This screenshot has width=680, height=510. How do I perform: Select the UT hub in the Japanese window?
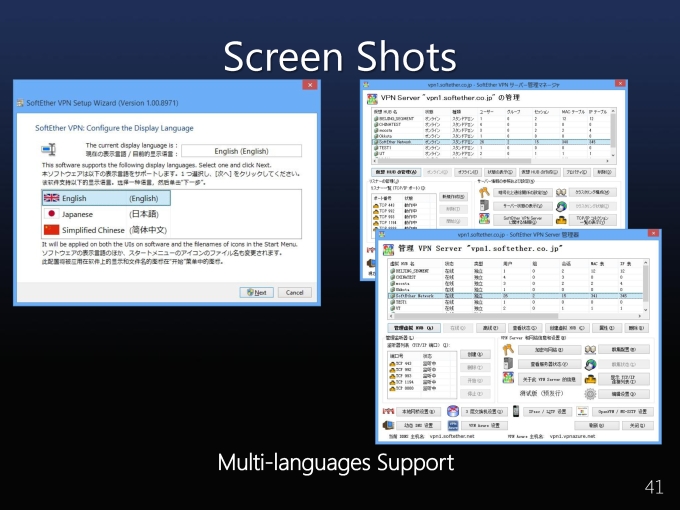click(491, 153)
